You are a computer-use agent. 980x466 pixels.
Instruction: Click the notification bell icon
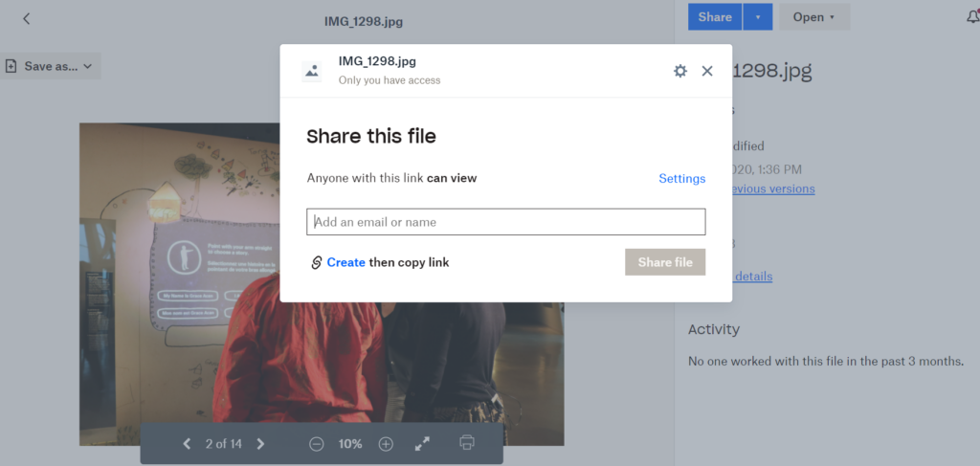(972, 17)
